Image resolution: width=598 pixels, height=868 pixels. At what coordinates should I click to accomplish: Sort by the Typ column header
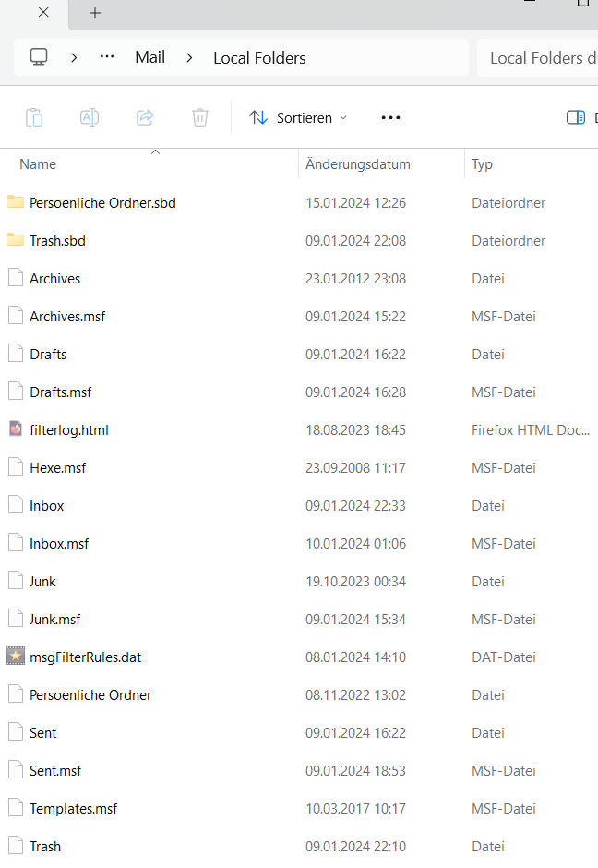(483, 164)
